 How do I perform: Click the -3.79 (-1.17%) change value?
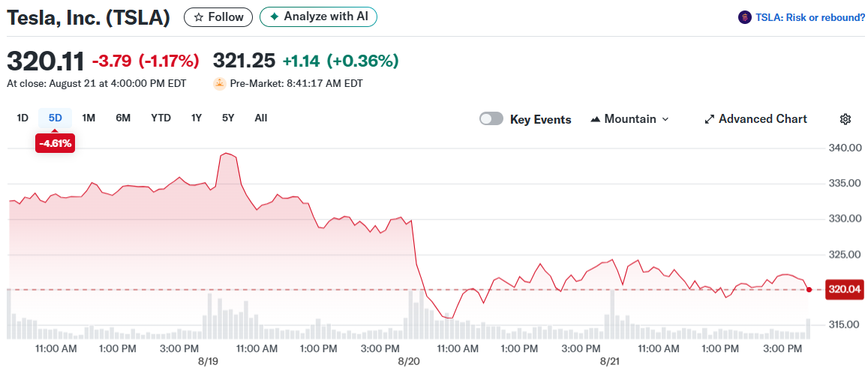pos(145,60)
